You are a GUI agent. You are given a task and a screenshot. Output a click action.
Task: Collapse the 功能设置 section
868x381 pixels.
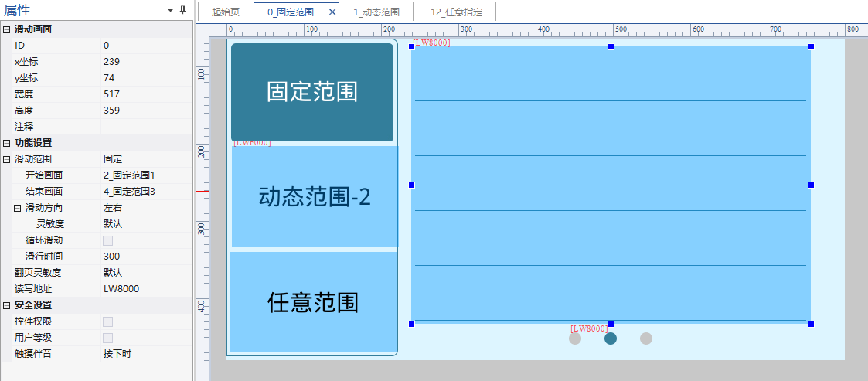[7, 143]
